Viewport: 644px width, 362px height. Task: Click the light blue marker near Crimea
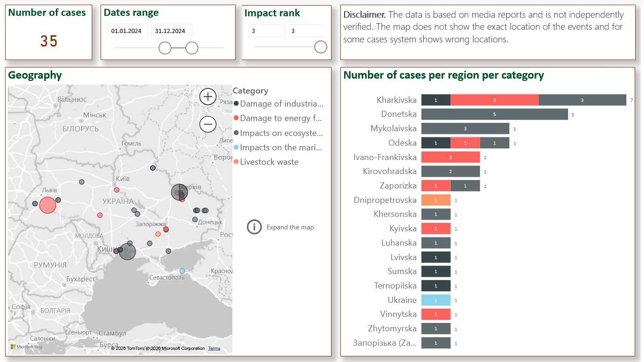[182, 271]
